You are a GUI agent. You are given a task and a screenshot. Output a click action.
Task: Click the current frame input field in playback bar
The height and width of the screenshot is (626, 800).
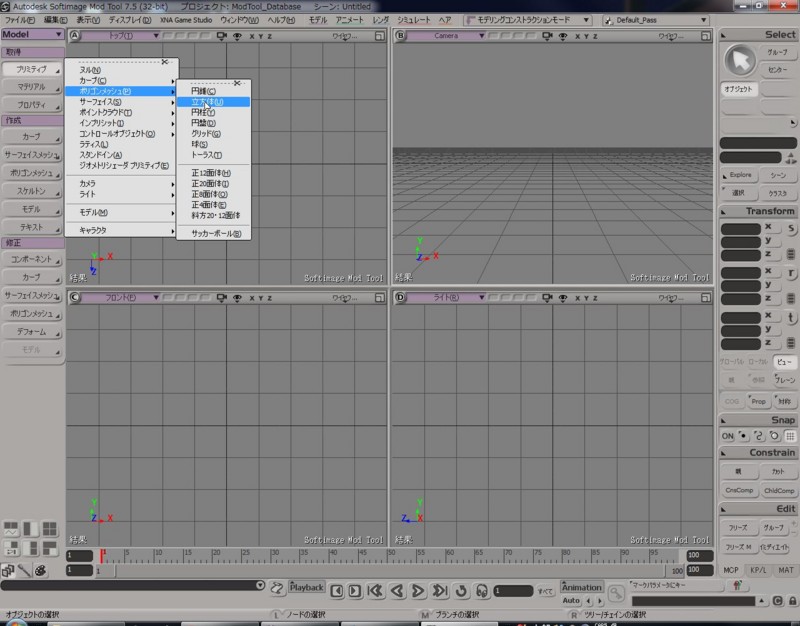tap(513, 591)
